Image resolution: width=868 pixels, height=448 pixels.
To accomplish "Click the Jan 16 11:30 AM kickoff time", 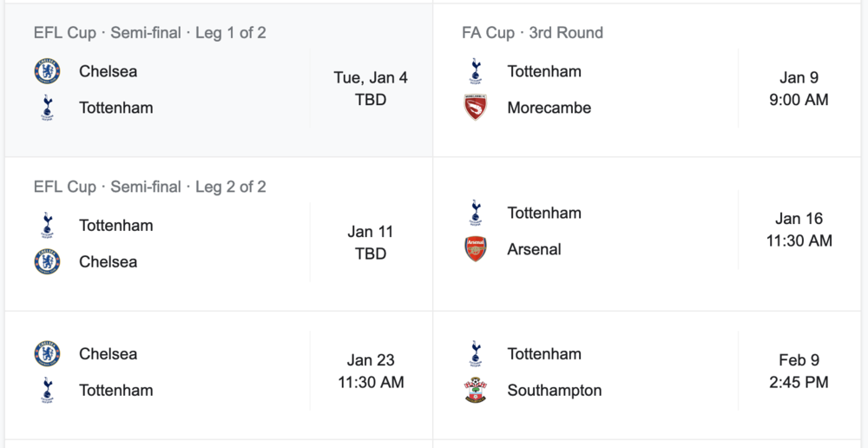I will (799, 229).
